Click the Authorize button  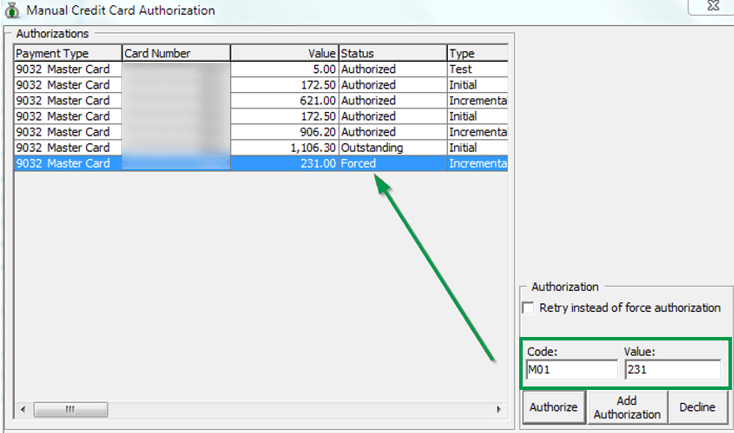554,407
